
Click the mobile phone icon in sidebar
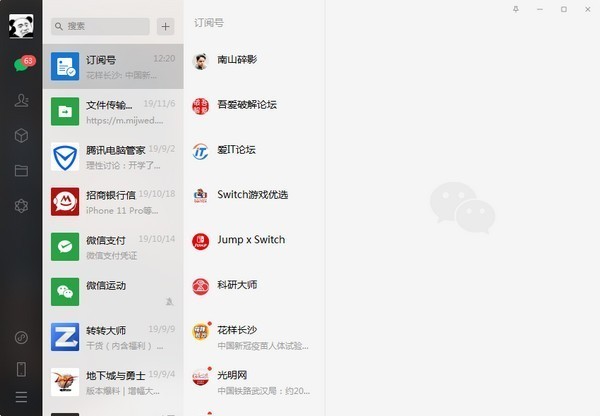[x=20, y=368]
